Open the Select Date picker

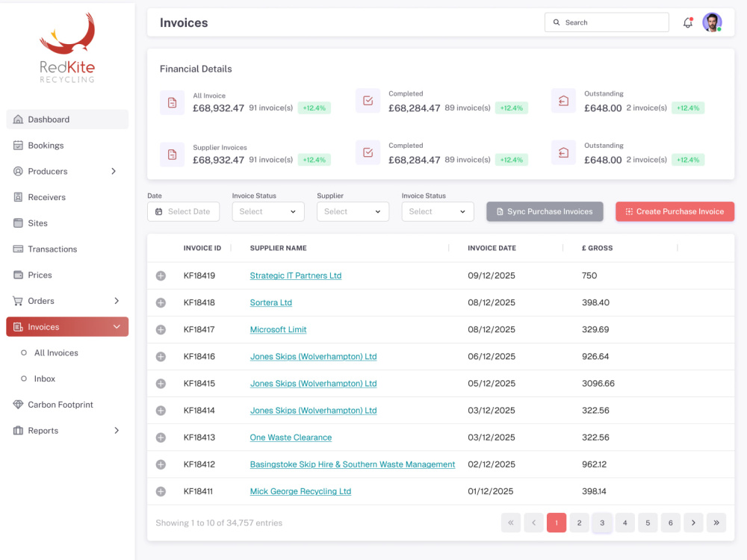point(184,211)
